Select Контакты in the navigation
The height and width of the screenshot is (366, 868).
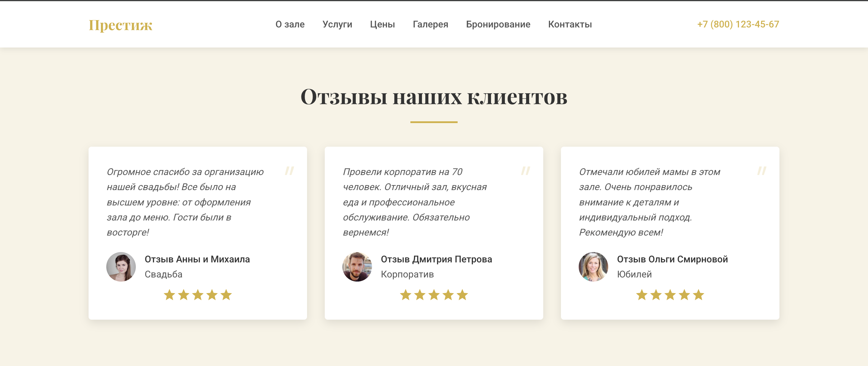pyautogui.click(x=570, y=24)
